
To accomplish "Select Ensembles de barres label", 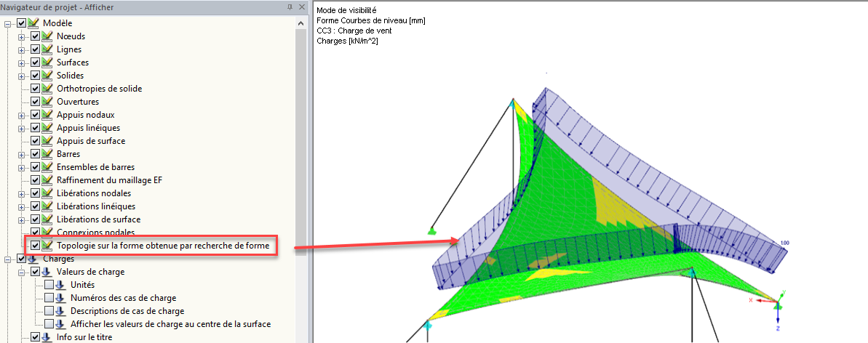I will (95, 168).
